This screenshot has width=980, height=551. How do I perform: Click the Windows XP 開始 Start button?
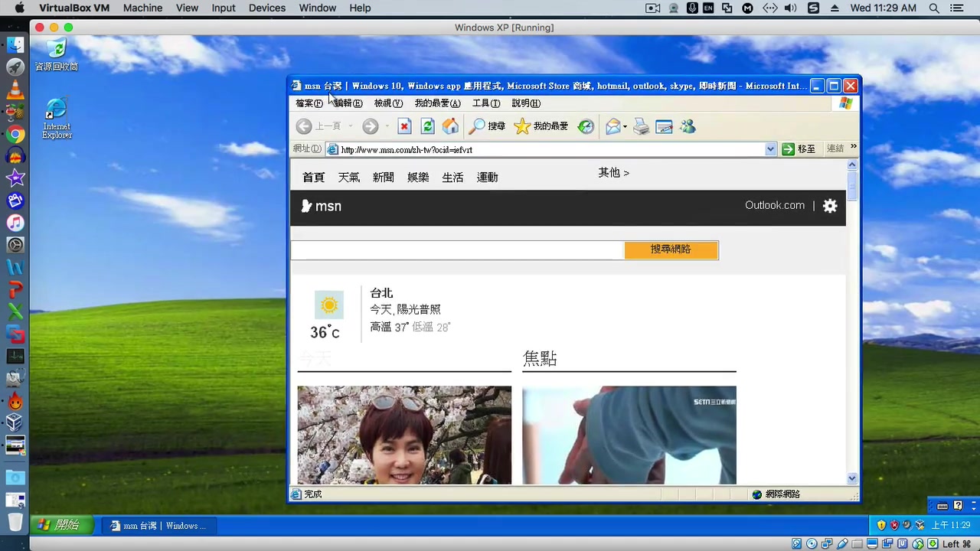[x=61, y=525]
